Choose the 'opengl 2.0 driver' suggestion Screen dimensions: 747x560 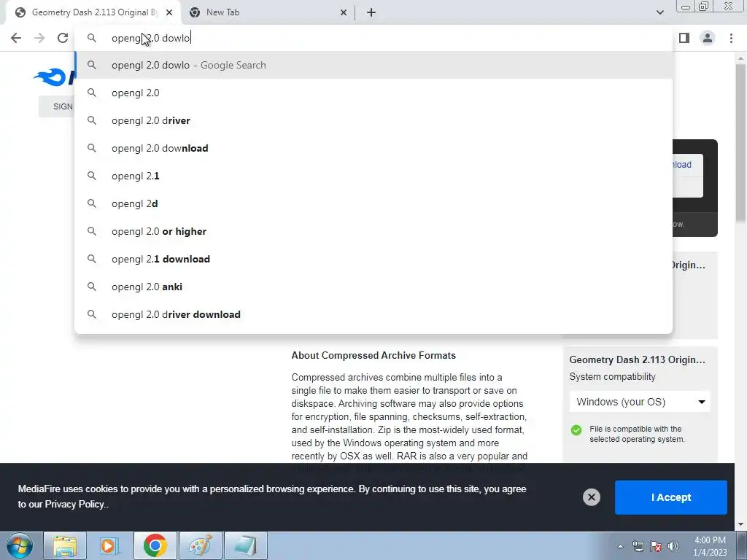pos(374,120)
